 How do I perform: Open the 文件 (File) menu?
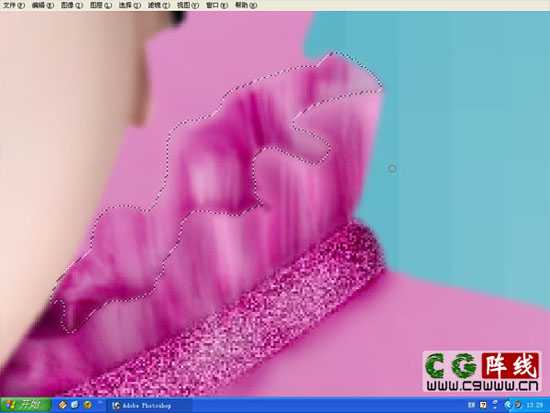(13, 5)
